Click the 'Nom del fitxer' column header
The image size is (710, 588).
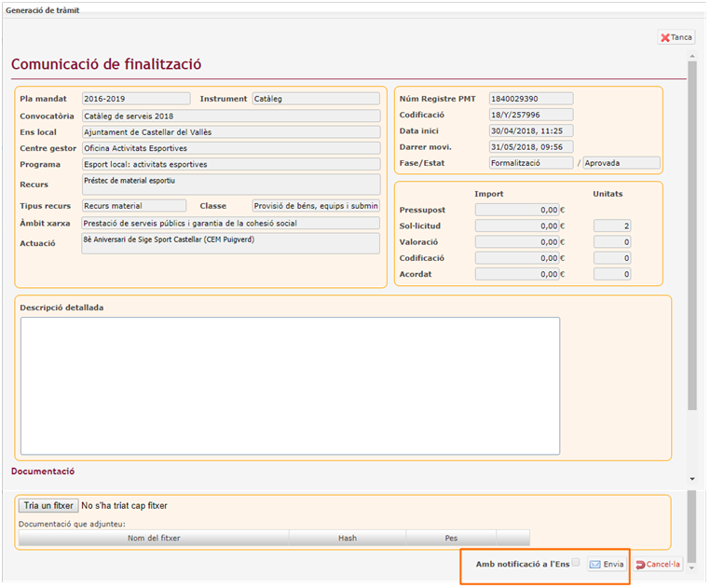click(154, 538)
